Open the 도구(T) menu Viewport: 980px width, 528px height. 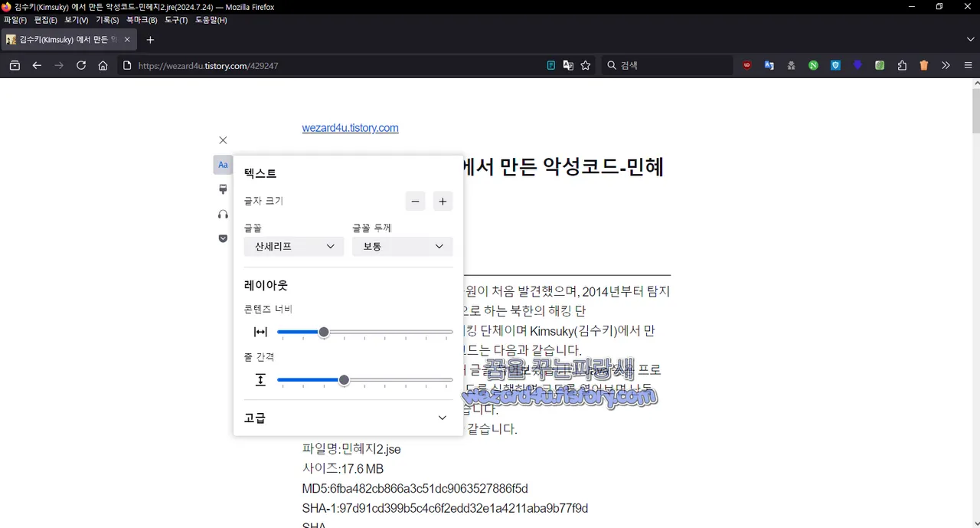(x=176, y=20)
